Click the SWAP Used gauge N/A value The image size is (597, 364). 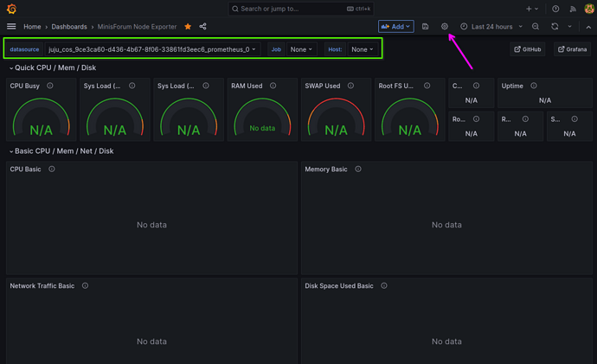(x=337, y=130)
